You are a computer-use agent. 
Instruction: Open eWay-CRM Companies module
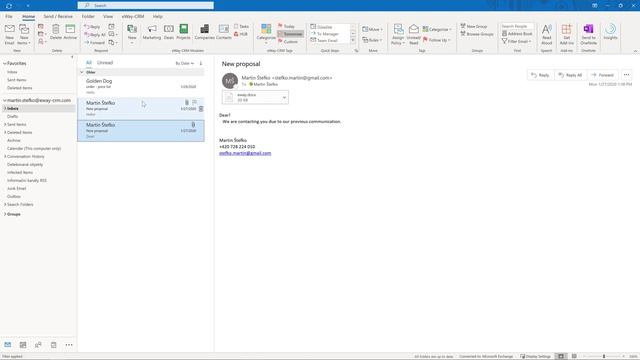coord(204,32)
